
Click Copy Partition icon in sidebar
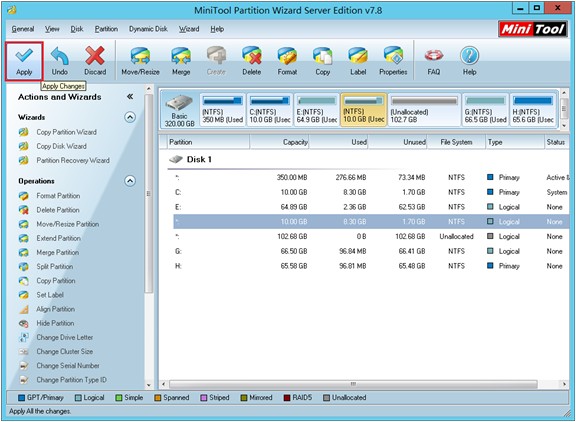[x=24, y=281]
